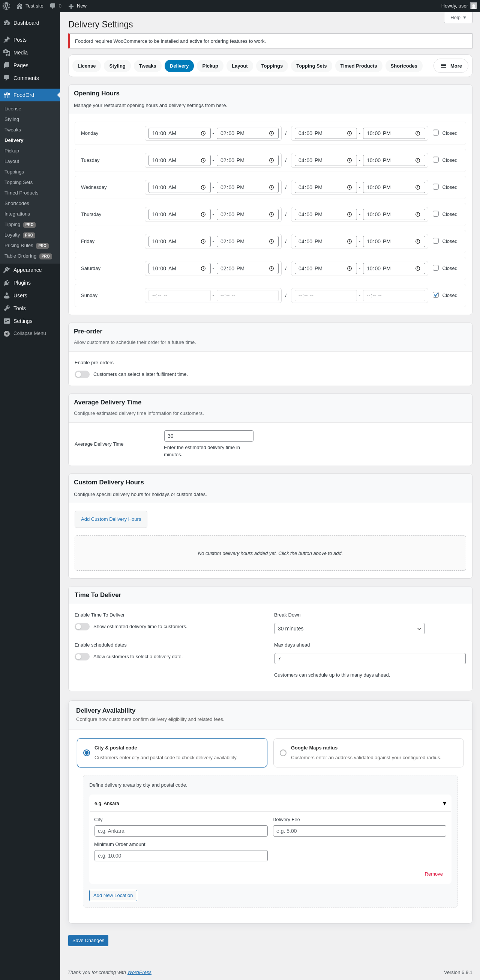The width and height of the screenshot is (480, 980).
Task: Open clock picker for Friday's 10:00 PM field
Action: pos(417,241)
